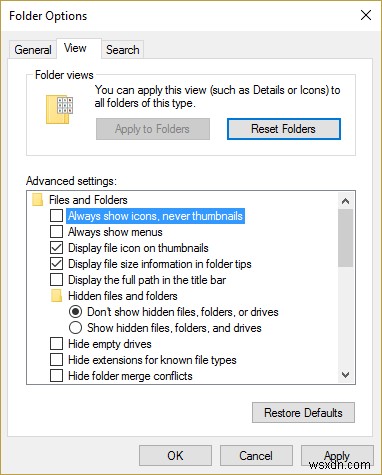This screenshot has width=382, height=475.
Task: Open the Search tab
Action: tap(123, 50)
